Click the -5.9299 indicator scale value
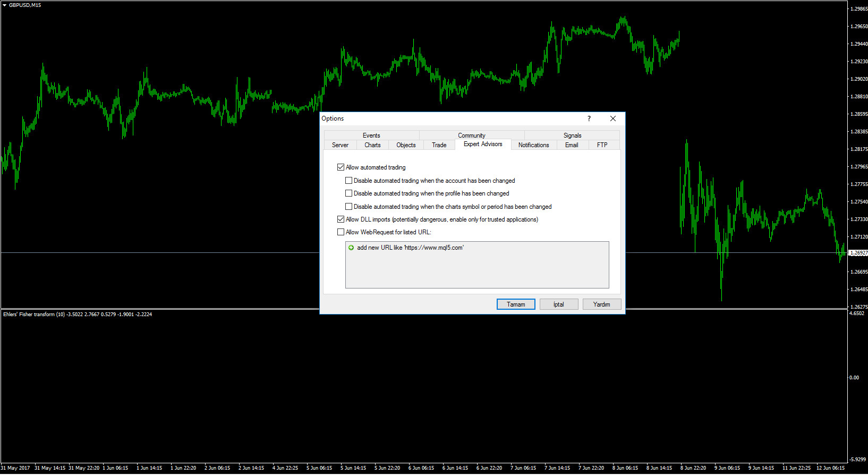This screenshot has height=475, width=868. [x=858, y=460]
